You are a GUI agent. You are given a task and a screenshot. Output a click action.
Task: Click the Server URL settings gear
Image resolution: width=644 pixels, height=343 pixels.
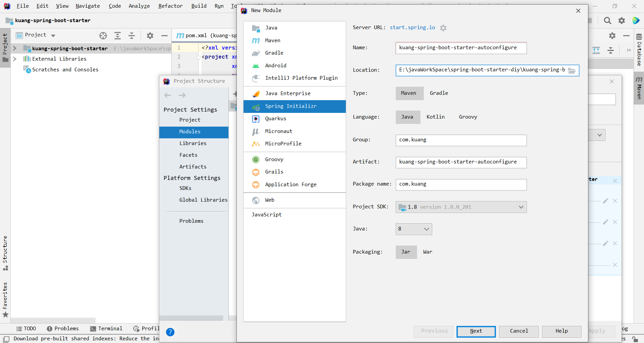tap(443, 28)
